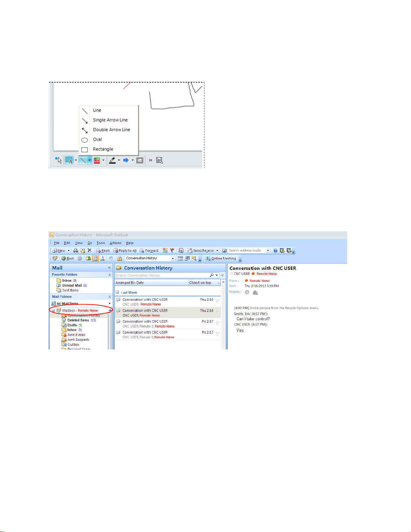
Task: Open the text selection tool dropdown arrow
Action: pyautogui.click(x=76, y=160)
